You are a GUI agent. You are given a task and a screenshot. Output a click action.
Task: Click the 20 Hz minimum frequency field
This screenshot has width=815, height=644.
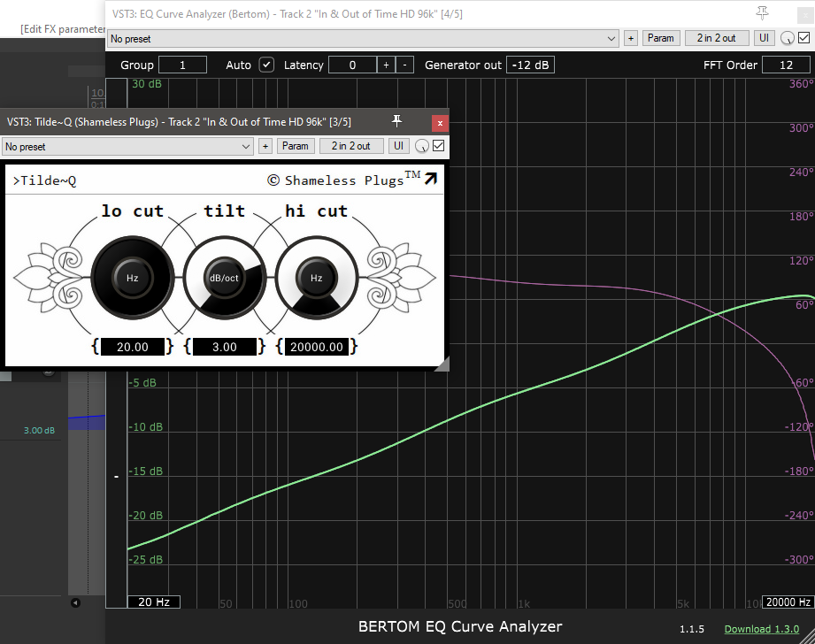[154, 602]
